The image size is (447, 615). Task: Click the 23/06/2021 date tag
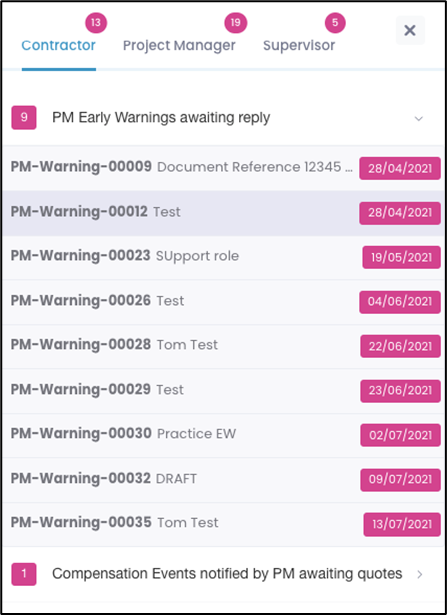point(400,391)
